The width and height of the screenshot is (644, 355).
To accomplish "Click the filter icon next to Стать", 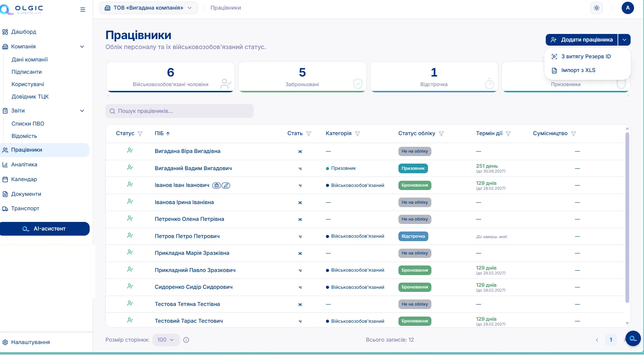I will [x=309, y=134].
